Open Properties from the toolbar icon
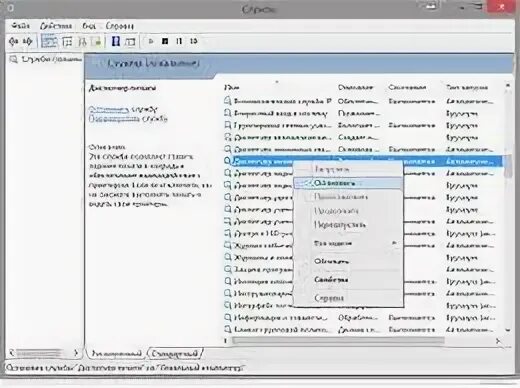The image size is (520, 388). click(x=67, y=42)
